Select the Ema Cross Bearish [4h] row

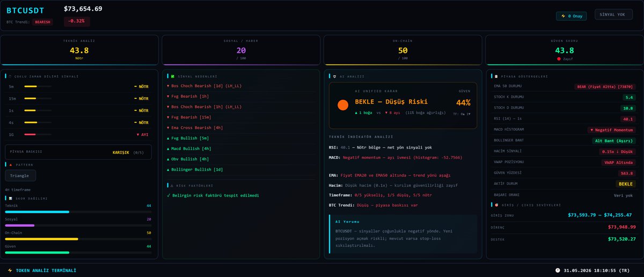[241, 128]
